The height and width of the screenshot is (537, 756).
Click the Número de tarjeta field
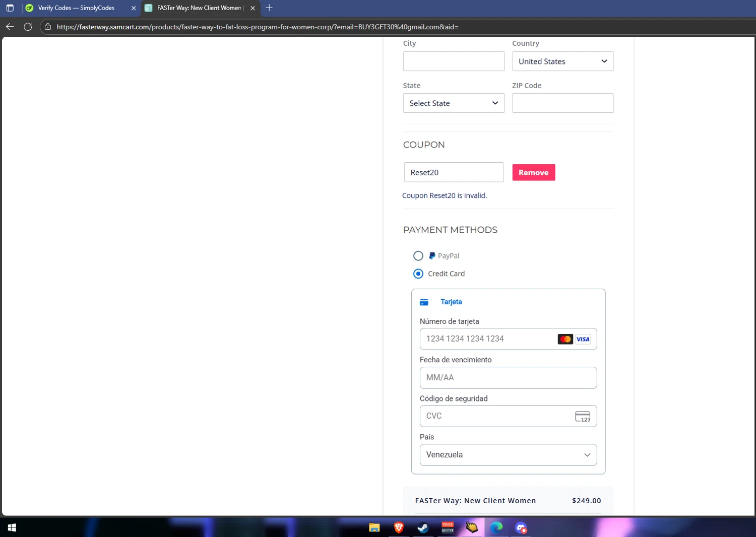508,339
